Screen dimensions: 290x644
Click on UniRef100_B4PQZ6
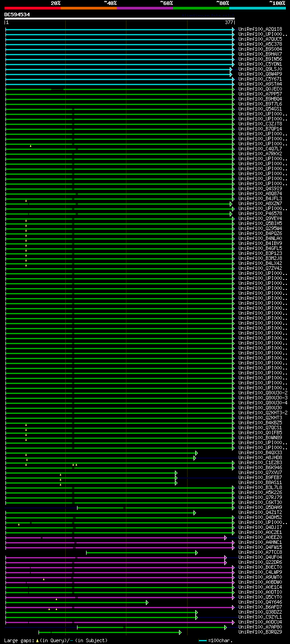click(x=260, y=233)
